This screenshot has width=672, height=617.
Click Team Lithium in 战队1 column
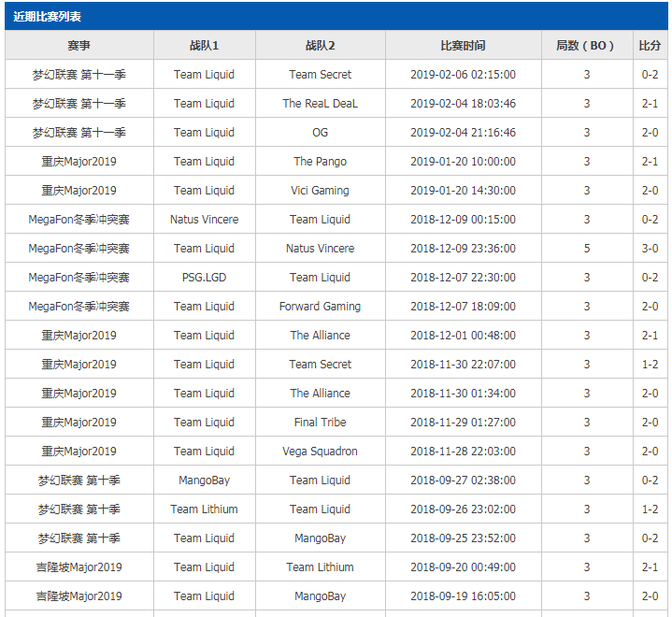pos(204,509)
